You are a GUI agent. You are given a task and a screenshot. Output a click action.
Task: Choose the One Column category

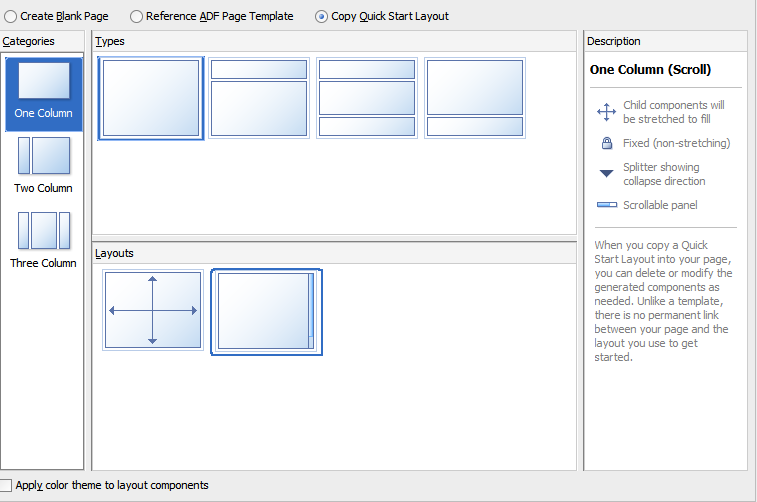click(43, 94)
